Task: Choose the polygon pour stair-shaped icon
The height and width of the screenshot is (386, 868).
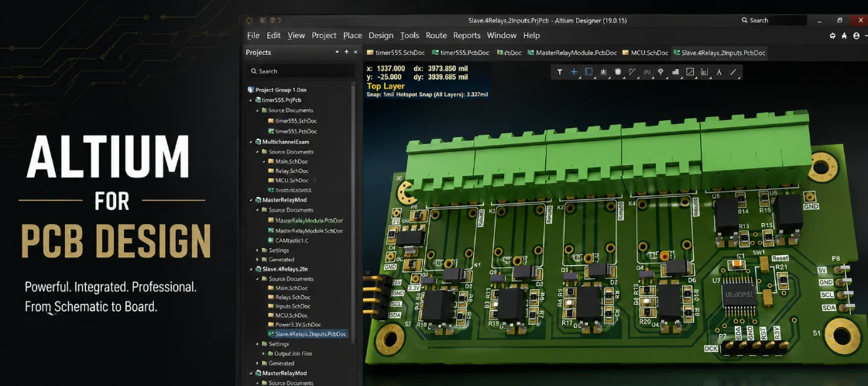Action: 675,72
